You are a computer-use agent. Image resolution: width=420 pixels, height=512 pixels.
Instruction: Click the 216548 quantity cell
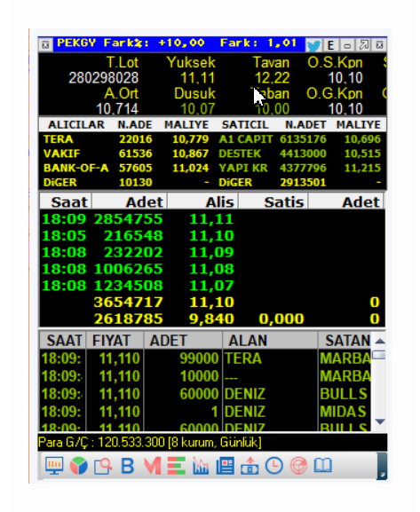tap(133, 236)
